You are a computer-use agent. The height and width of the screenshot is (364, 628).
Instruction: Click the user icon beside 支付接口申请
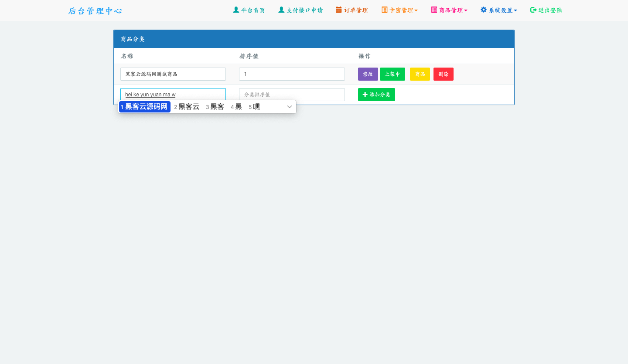click(x=281, y=10)
